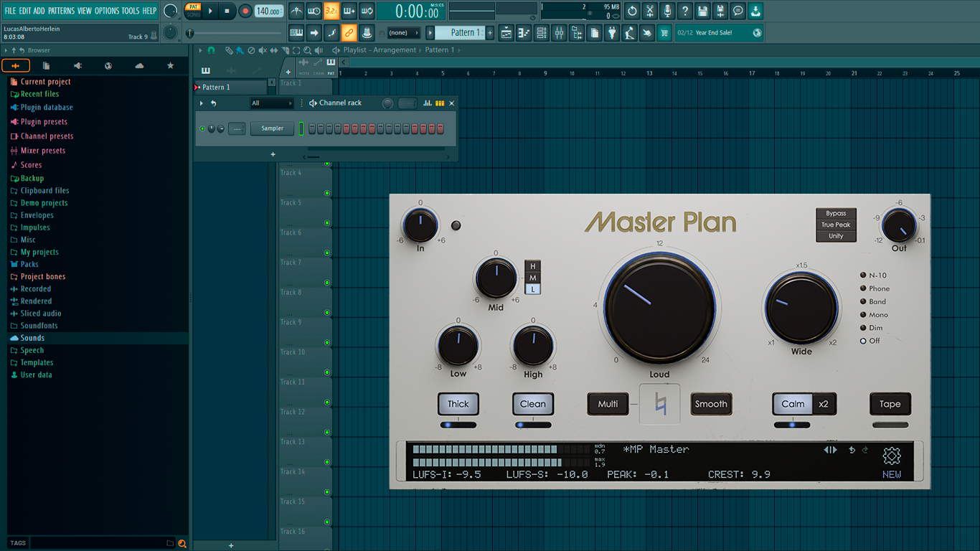Viewport: 980px width, 551px height.
Task: Toggle Calm mode in Master Plan
Action: coord(793,404)
